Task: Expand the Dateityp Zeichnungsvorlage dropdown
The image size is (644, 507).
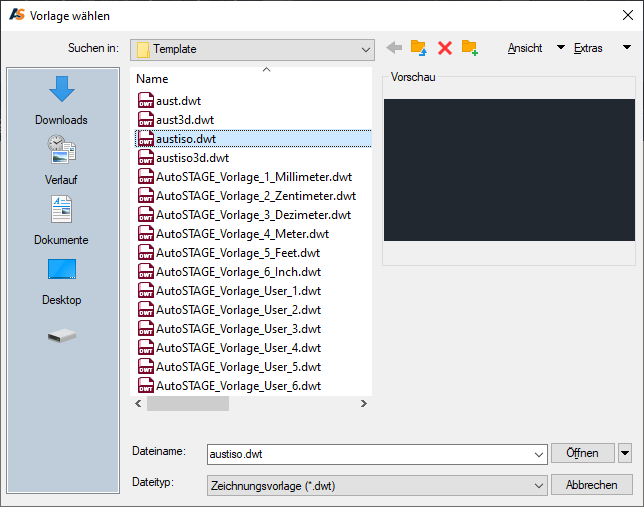Action: click(538, 486)
